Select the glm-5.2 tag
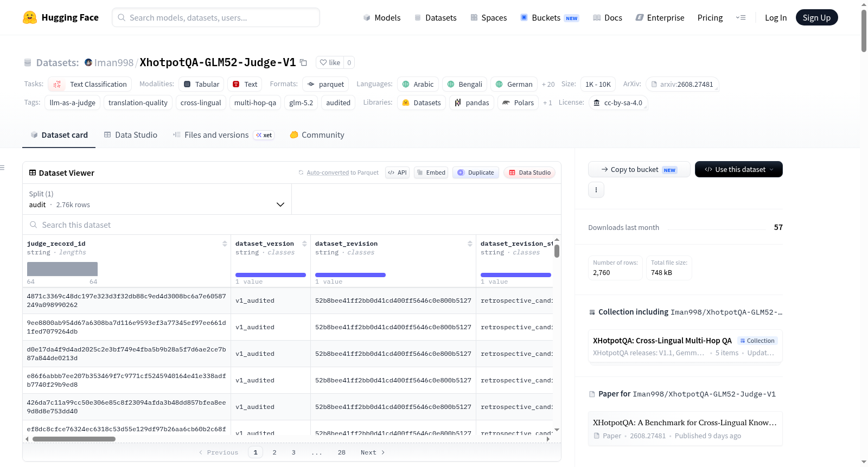This screenshot has width=868, height=467. (x=301, y=103)
